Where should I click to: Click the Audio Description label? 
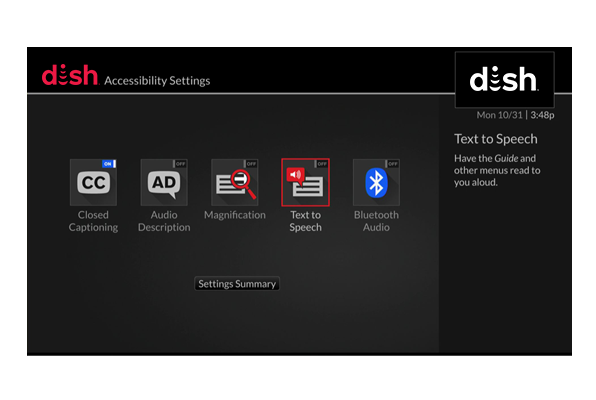coord(164,221)
